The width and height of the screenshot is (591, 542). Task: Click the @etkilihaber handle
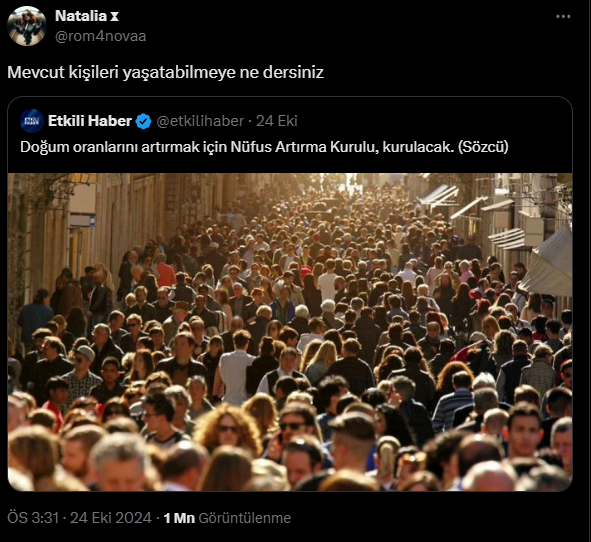click(x=200, y=121)
